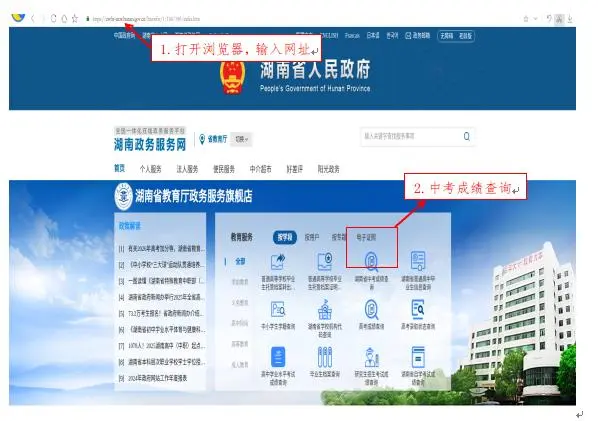
Task: Click the search magnifier icon in search box
Action: tap(466, 136)
